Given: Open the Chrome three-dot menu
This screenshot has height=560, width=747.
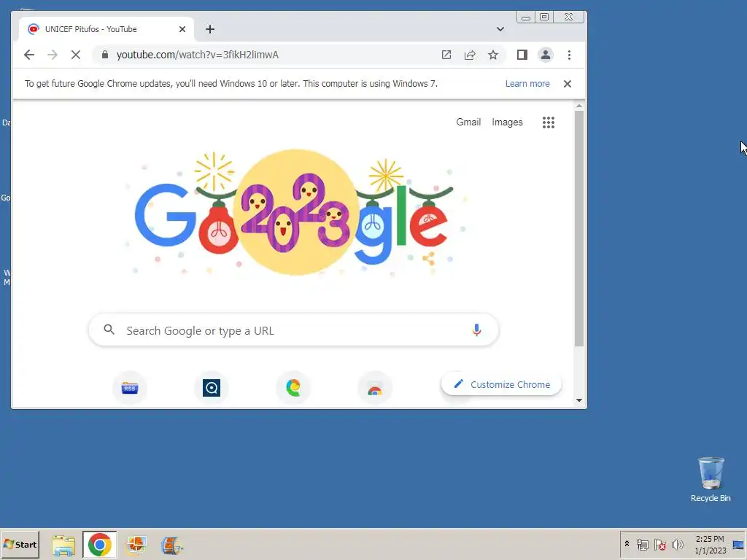Looking at the screenshot, I should tap(569, 55).
